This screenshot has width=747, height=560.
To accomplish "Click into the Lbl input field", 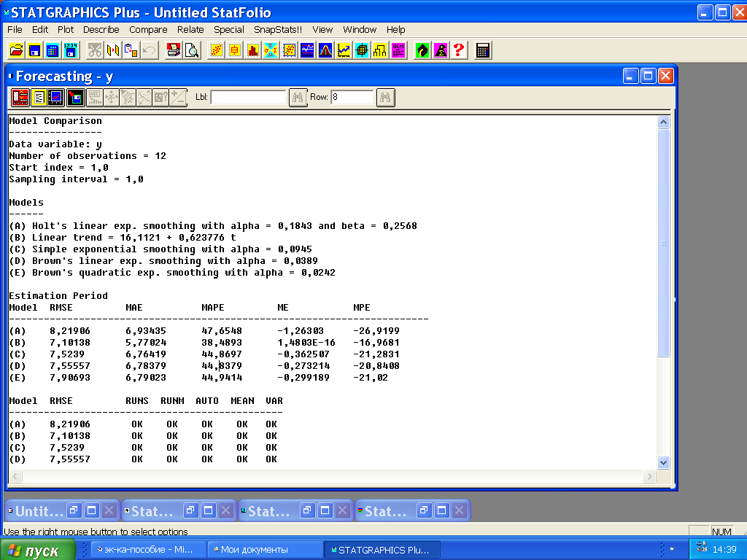I will pos(248,98).
